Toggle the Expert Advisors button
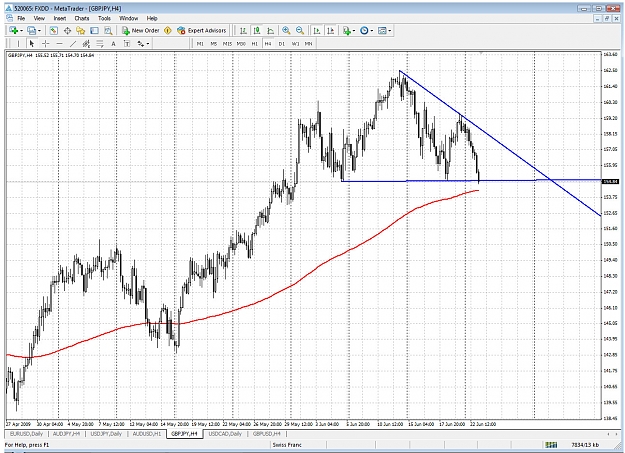This screenshot has width=625, height=453. [202, 30]
